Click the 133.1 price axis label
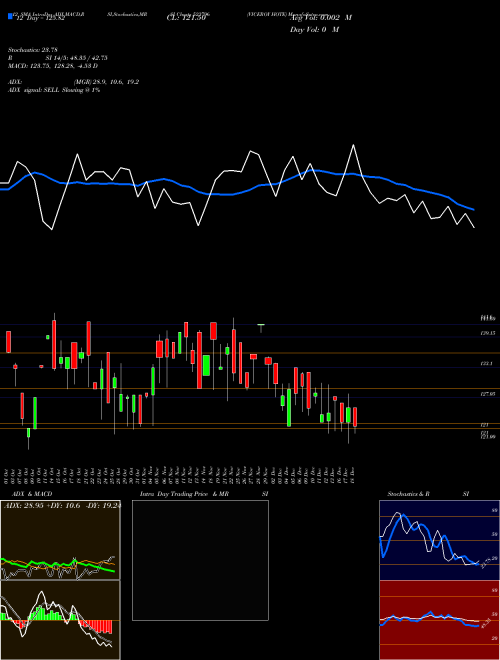The image size is (500, 660). pyautogui.click(x=487, y=363)
